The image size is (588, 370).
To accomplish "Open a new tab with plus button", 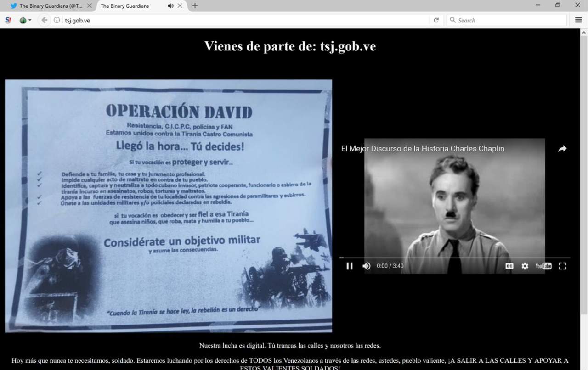I will tap(195, 6).
